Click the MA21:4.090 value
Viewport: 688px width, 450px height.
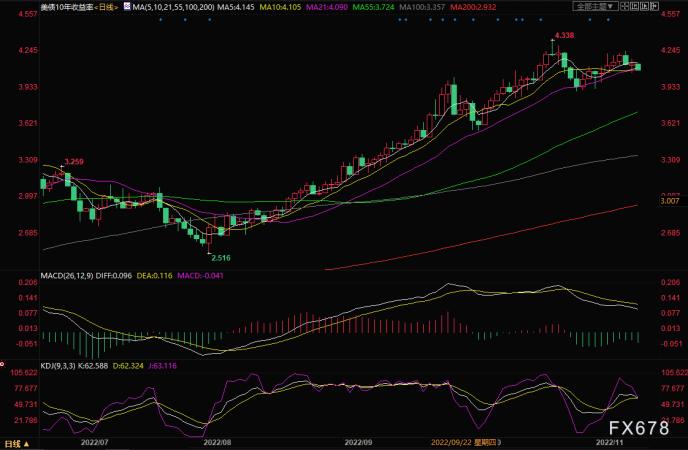pyautogui.click(x=327, y=7)
